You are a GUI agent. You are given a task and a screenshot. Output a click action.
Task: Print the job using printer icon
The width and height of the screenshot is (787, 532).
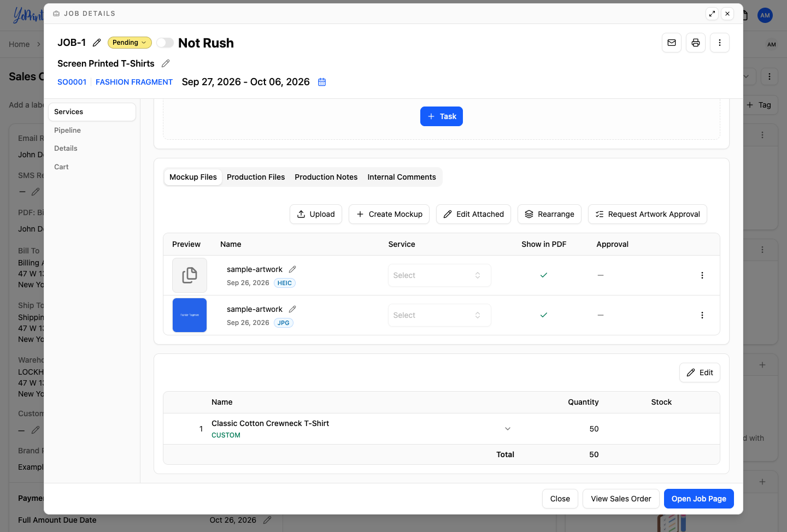click(696, 43)
